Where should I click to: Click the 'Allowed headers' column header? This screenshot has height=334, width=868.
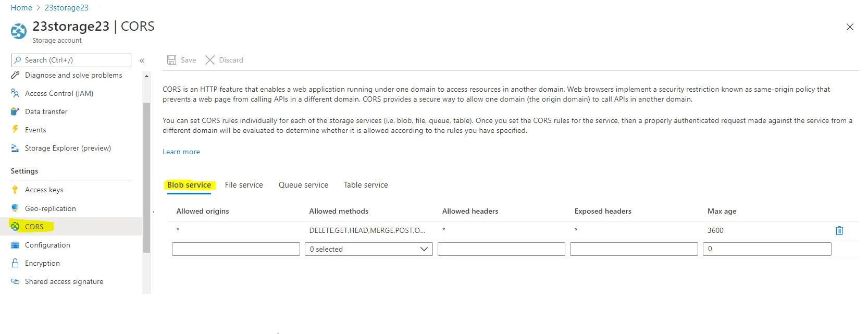470,211
